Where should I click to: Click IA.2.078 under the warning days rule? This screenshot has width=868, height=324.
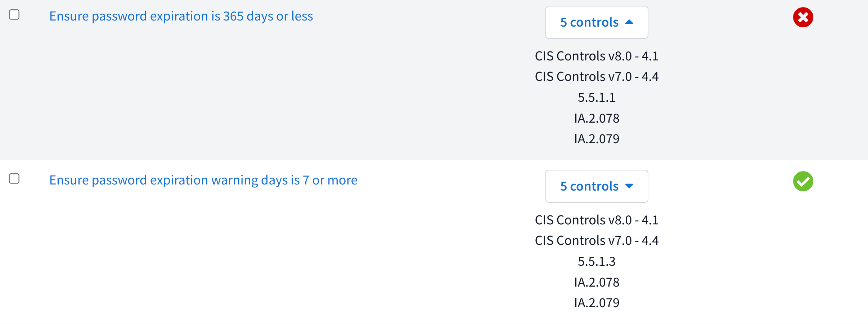[597, 282]
